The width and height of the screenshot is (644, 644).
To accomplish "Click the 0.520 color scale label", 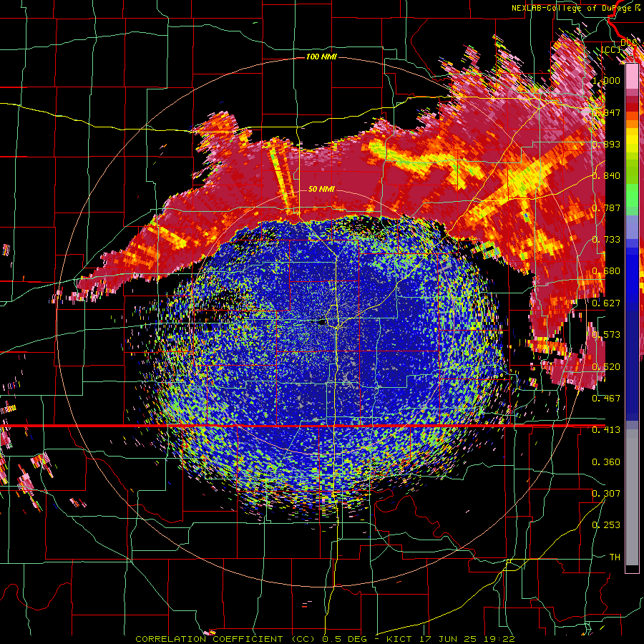I will click(x=606, y=367).
